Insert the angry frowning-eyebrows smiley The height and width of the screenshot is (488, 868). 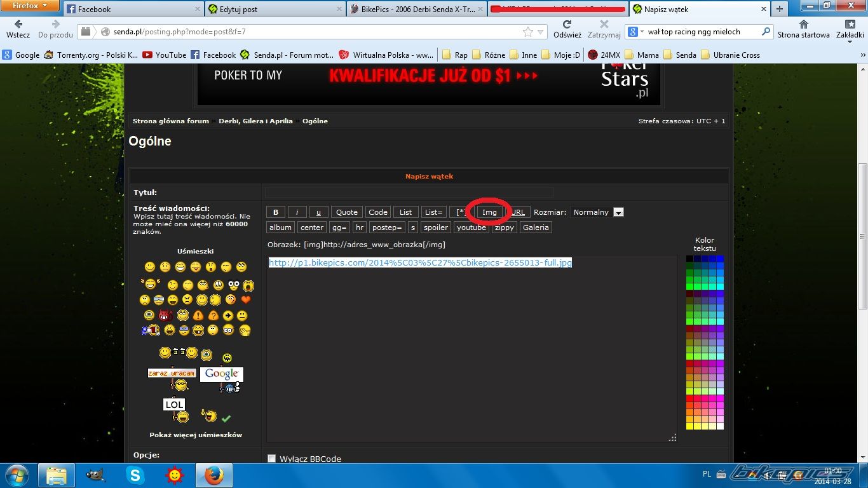(x=187, y=299)
